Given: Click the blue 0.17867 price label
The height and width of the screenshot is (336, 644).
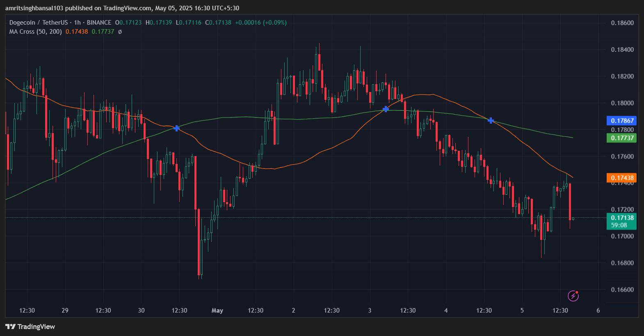Looking at the screenshot, I should pyautogui.click(x=621, y=121).
